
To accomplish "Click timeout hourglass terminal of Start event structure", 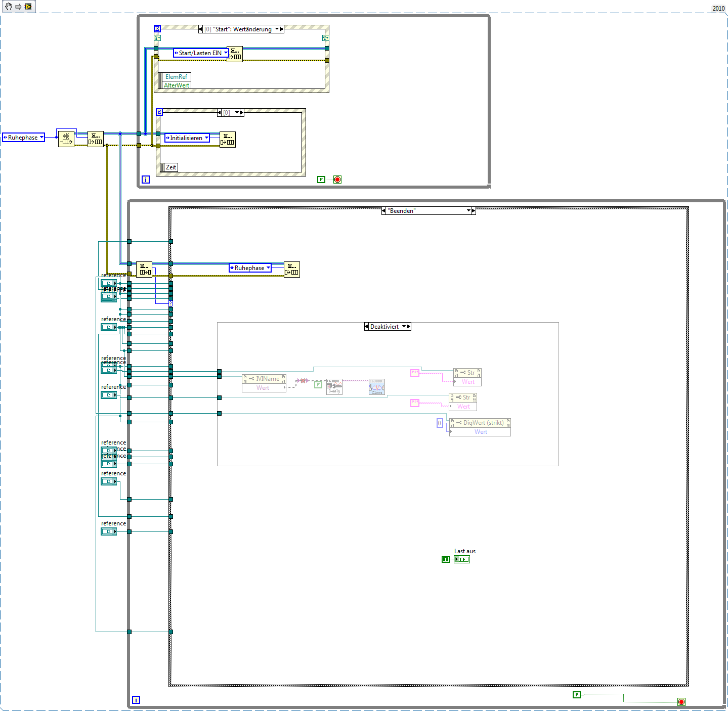I will coord(157,29).
